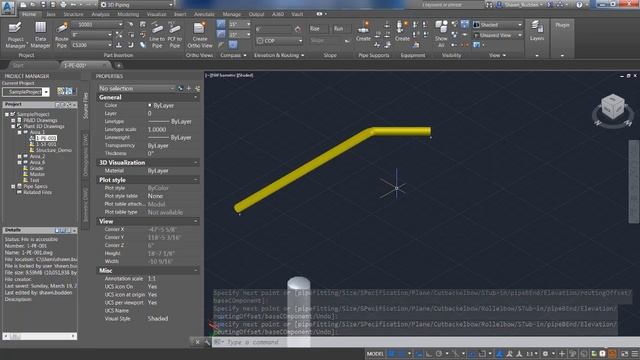Open the COP justification dropdown
The height and width of the screenshot is (360, 640).
280,41
